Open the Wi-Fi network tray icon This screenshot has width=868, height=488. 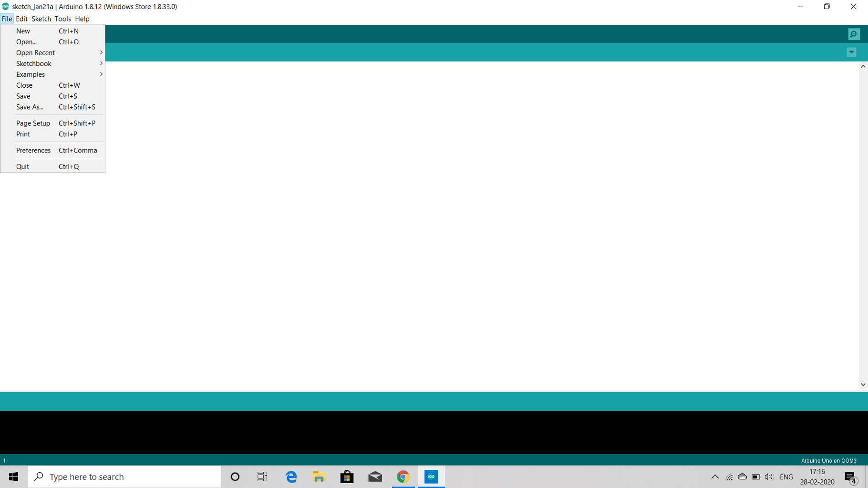pyautogui.click(x=729, y=477)
